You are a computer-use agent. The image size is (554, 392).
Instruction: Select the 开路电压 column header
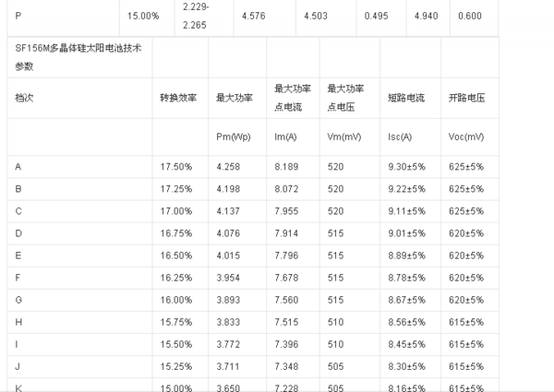pos(466,98)
